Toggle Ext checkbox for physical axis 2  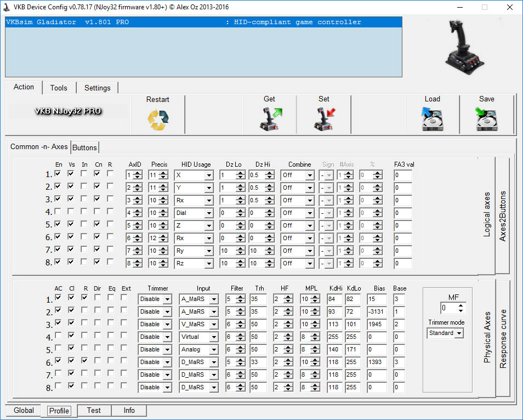tap(124, 310)
